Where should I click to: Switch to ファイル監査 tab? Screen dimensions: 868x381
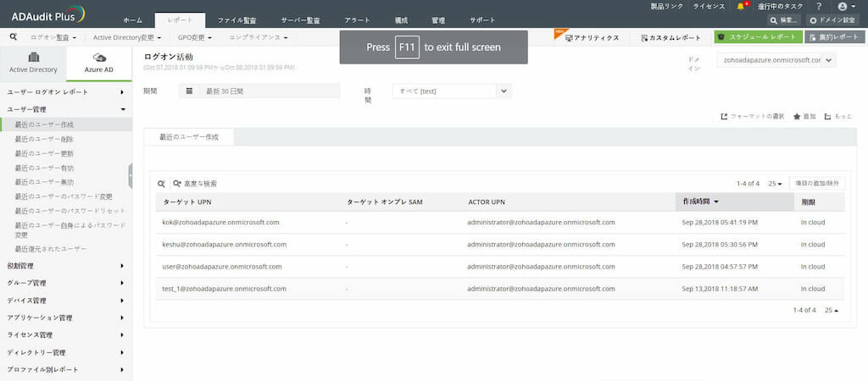point(237,20)
